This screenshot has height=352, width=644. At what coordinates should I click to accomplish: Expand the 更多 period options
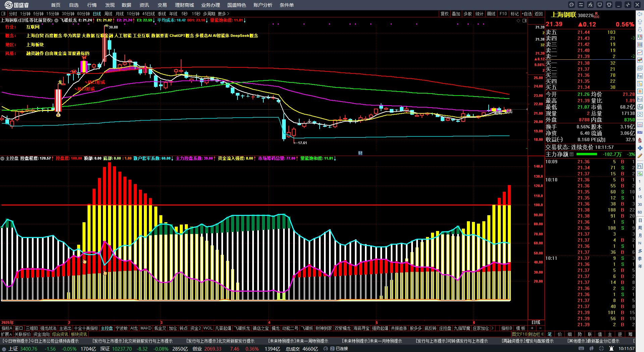click(223, 14)
